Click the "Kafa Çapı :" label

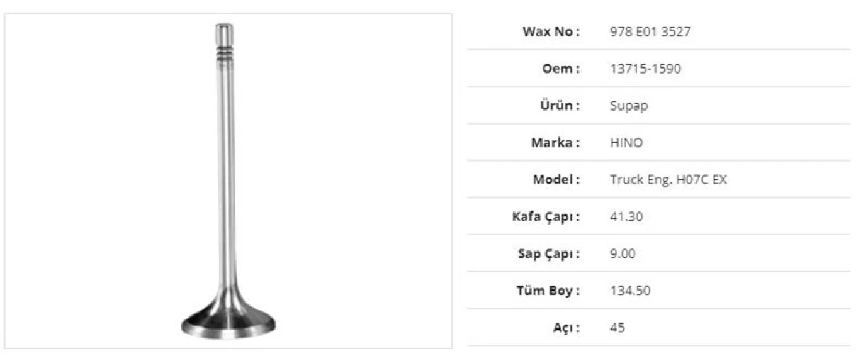coord(546,217)
